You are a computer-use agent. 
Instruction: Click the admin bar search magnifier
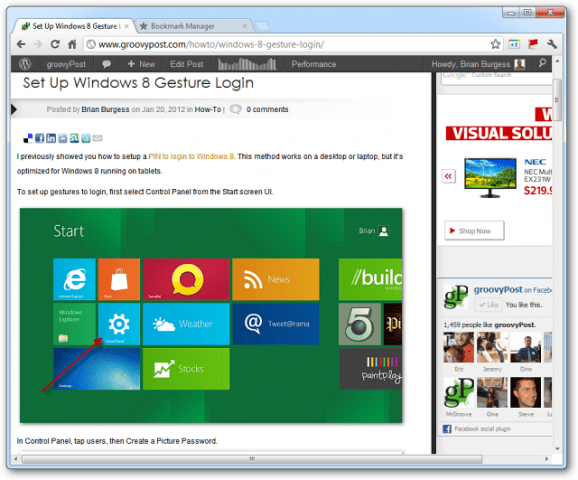[542, 63]
